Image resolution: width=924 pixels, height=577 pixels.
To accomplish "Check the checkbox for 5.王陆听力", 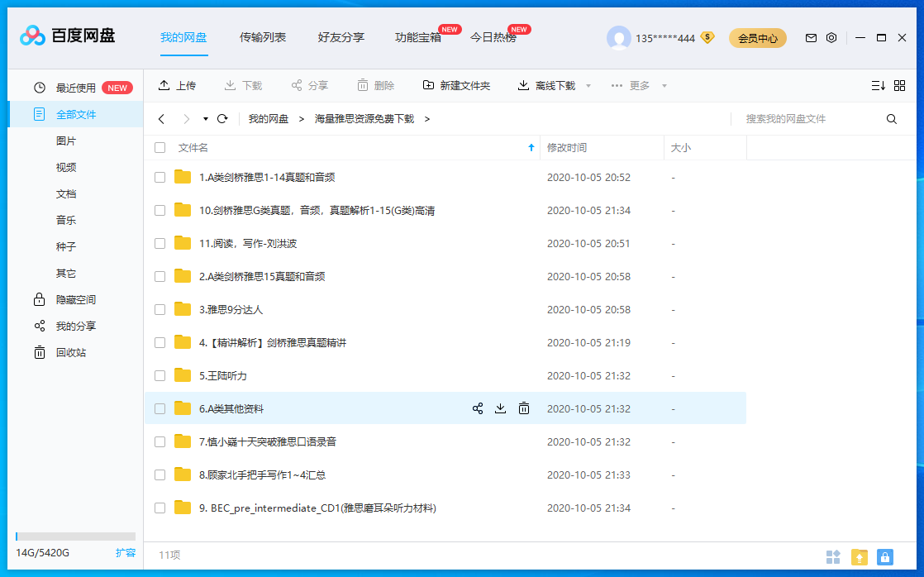I will [x=160, y=375].
